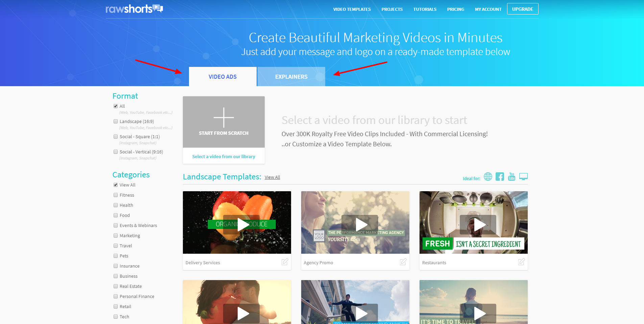The image size is (644, 324).
Task: Switch to the Explainers tab
Action: tap(291, 77)
